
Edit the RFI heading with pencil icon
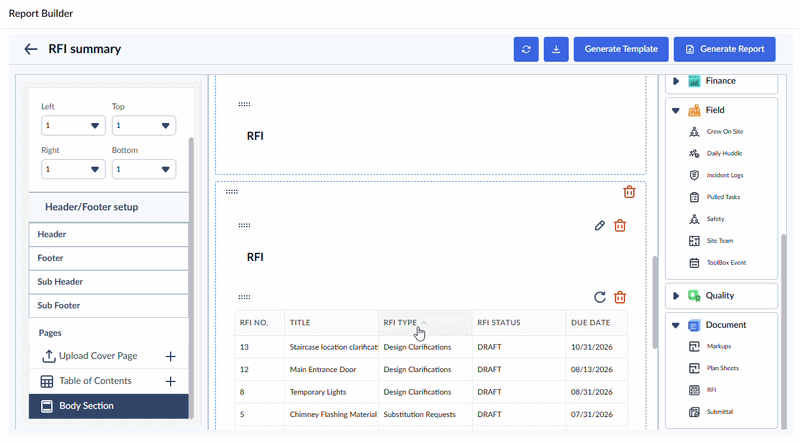[599, 226]
